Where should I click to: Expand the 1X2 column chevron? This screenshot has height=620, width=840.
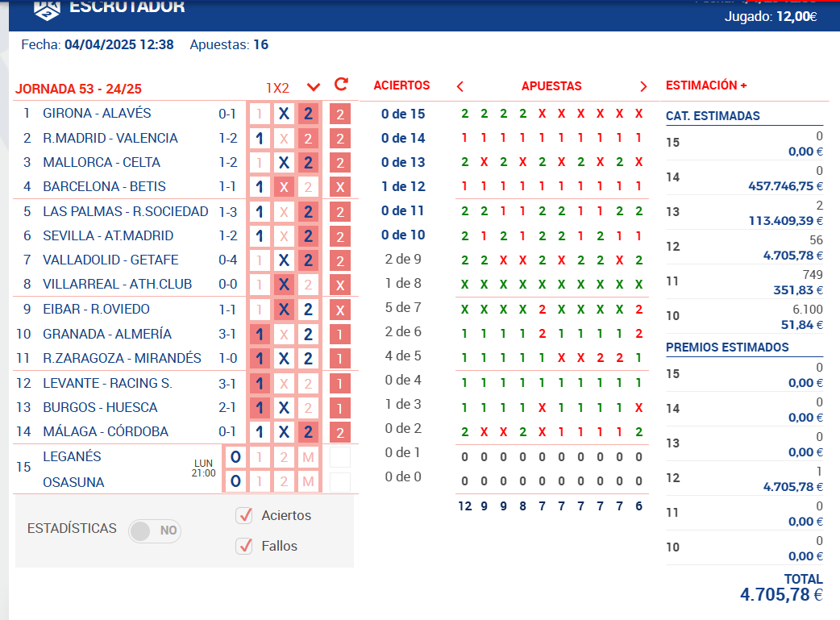coord(314,87)
